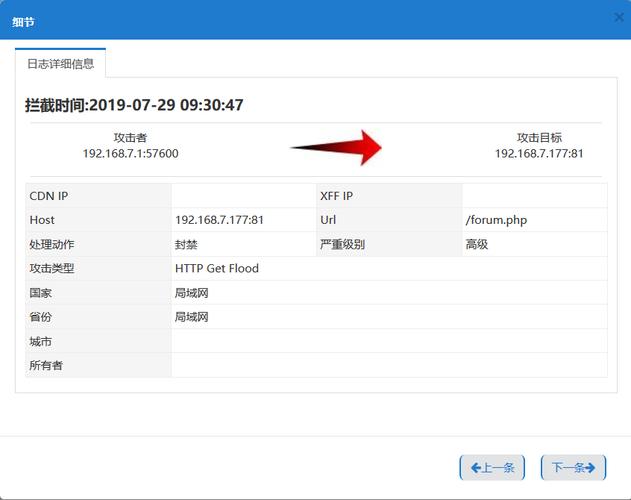Click the HTTP Get Flood value
This screenshot has height=500, width=631.
click(x=217, y=269)
